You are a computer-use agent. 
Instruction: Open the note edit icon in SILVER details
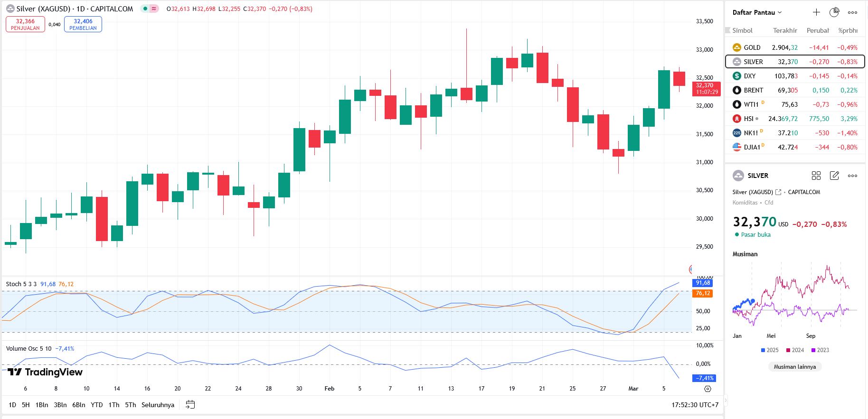tap(834, 176)
